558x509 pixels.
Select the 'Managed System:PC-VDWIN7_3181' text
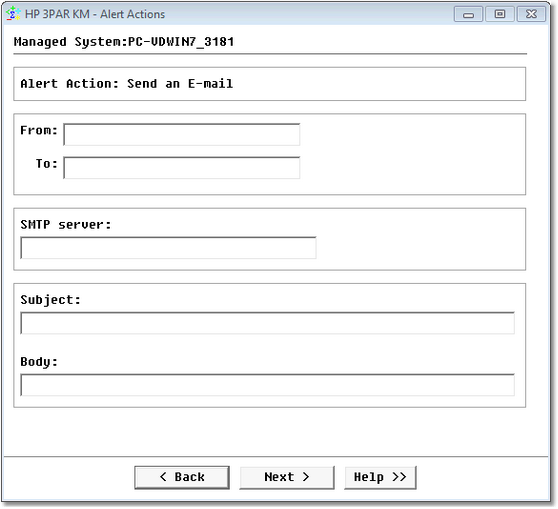(x=124, y=42)
